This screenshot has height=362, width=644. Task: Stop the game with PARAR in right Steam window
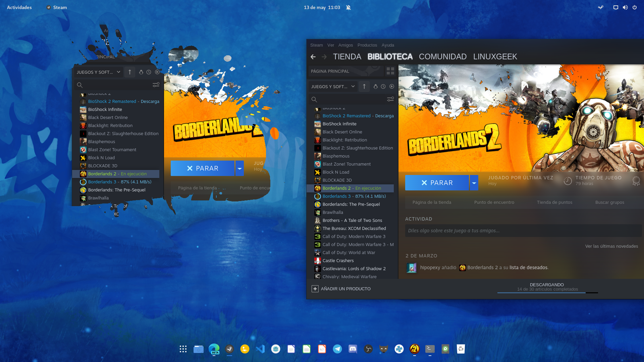[437, 183]
